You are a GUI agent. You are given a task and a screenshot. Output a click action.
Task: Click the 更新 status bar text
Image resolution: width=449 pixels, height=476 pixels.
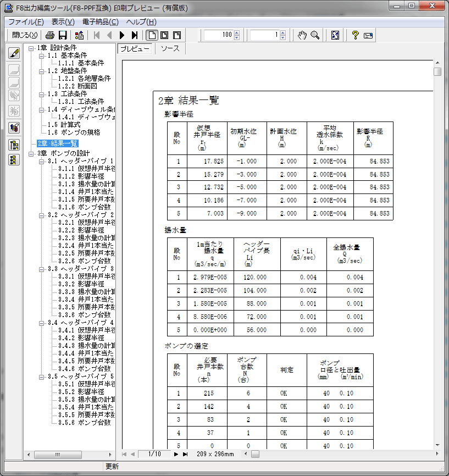112,467
